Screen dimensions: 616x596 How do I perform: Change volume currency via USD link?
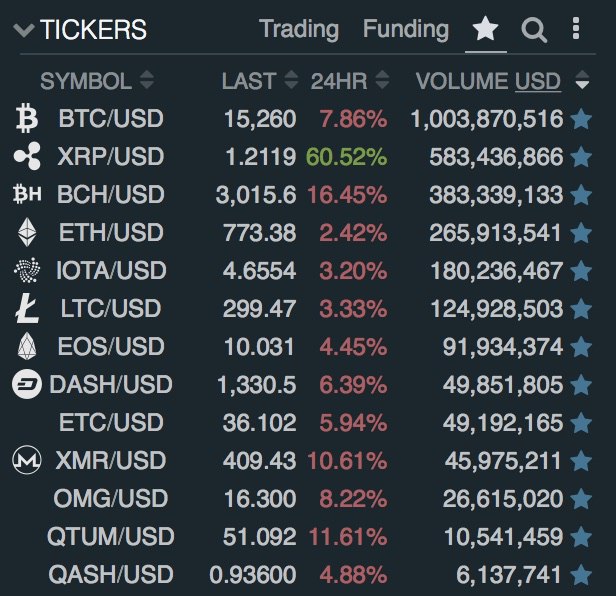point(537,81)
